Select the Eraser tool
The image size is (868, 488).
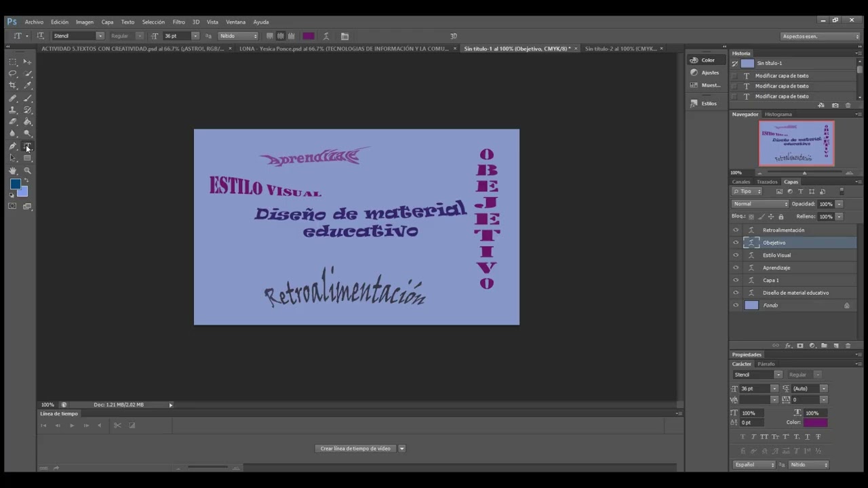[12, 122]
